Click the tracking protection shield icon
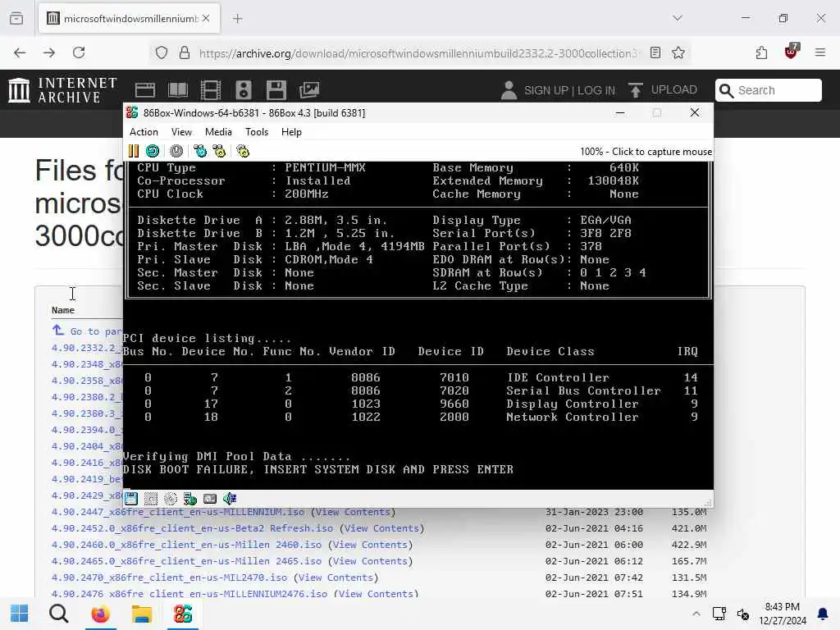840x630 pixels. (162, 52)
